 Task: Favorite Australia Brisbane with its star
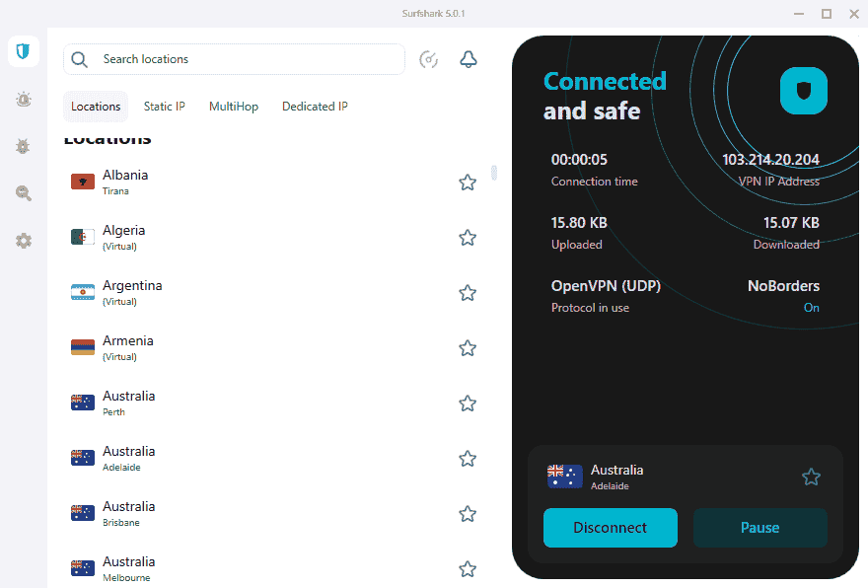tap(468, 514)
